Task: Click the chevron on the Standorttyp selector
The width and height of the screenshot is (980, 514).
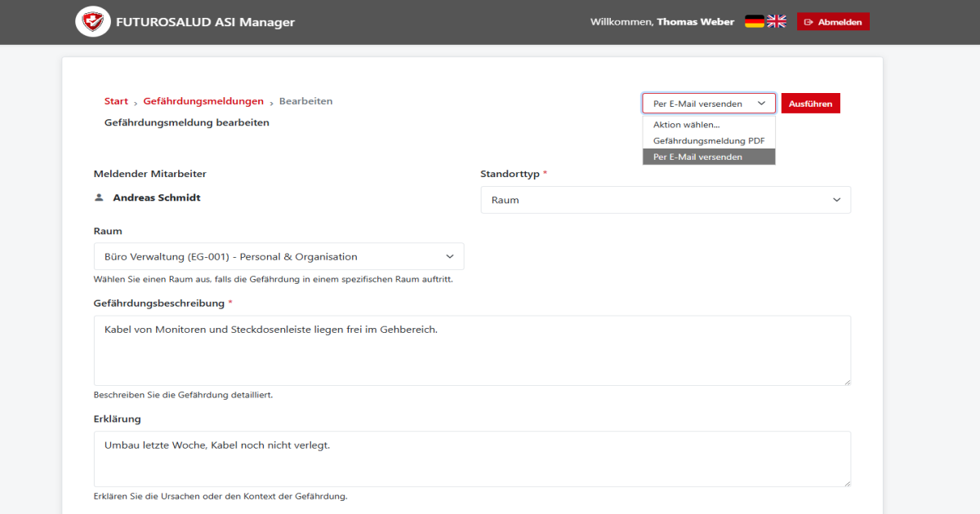Action: click(836, 199)
